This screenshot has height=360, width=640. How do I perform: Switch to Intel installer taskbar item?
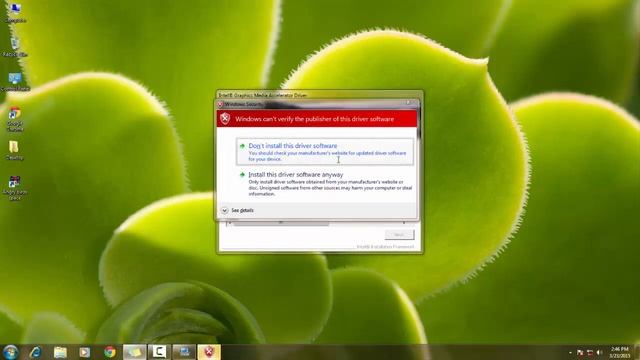point(184,352)
